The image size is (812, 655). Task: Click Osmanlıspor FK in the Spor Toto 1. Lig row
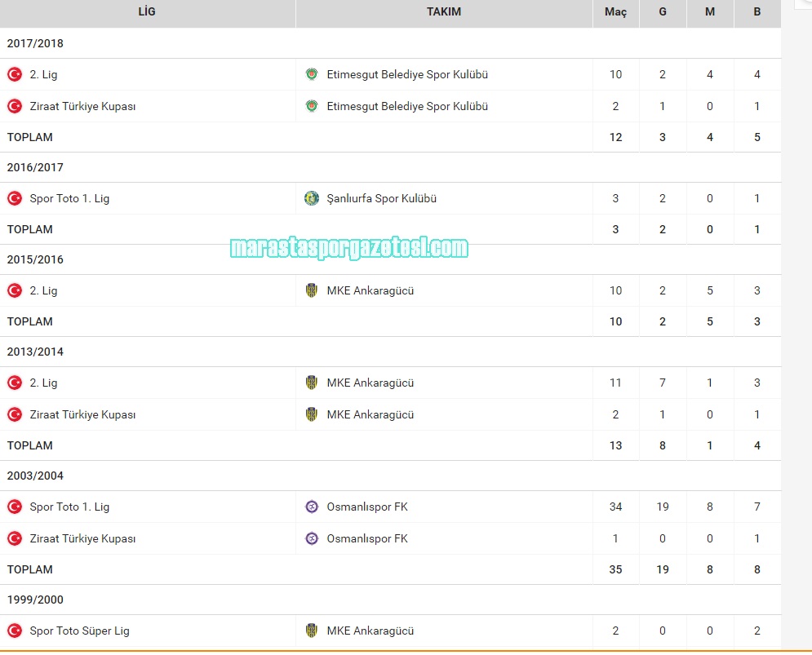tap(367, 507)
